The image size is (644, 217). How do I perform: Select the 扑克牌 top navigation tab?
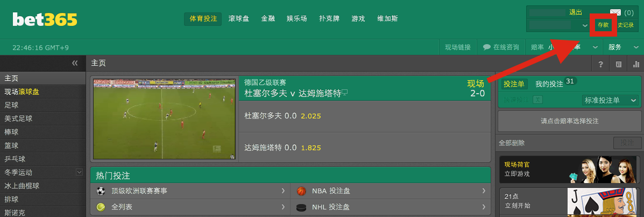pos(329,19)
